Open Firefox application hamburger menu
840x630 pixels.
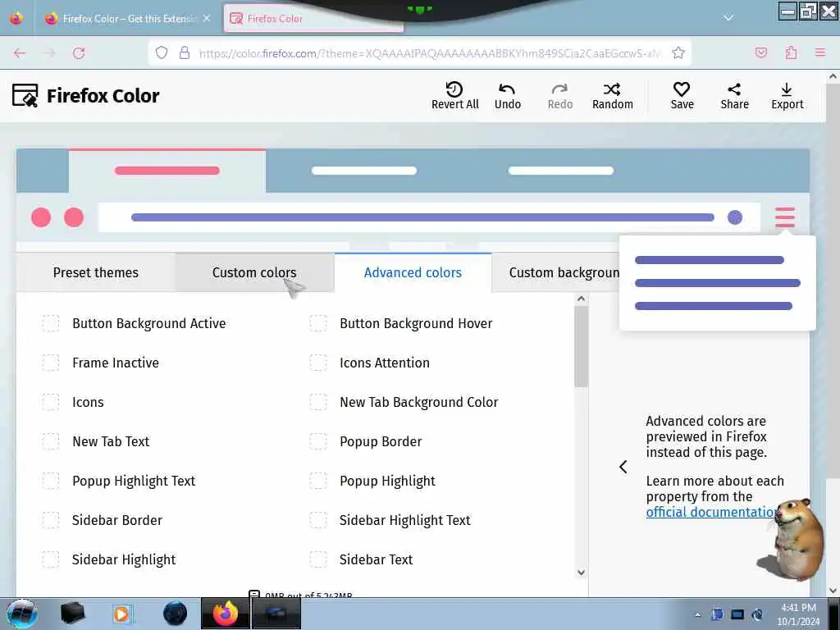point(820,52)
